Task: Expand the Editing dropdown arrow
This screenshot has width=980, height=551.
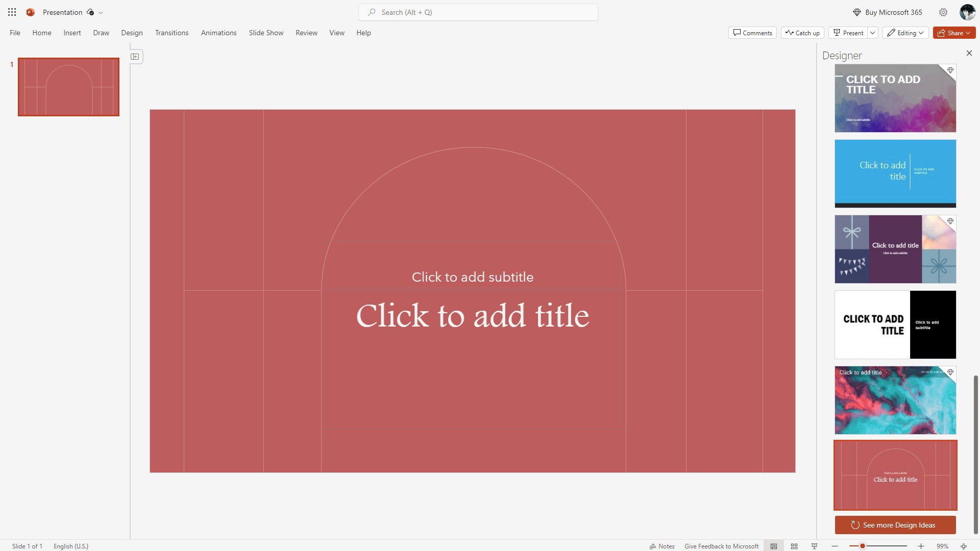Action: (921, 32)
